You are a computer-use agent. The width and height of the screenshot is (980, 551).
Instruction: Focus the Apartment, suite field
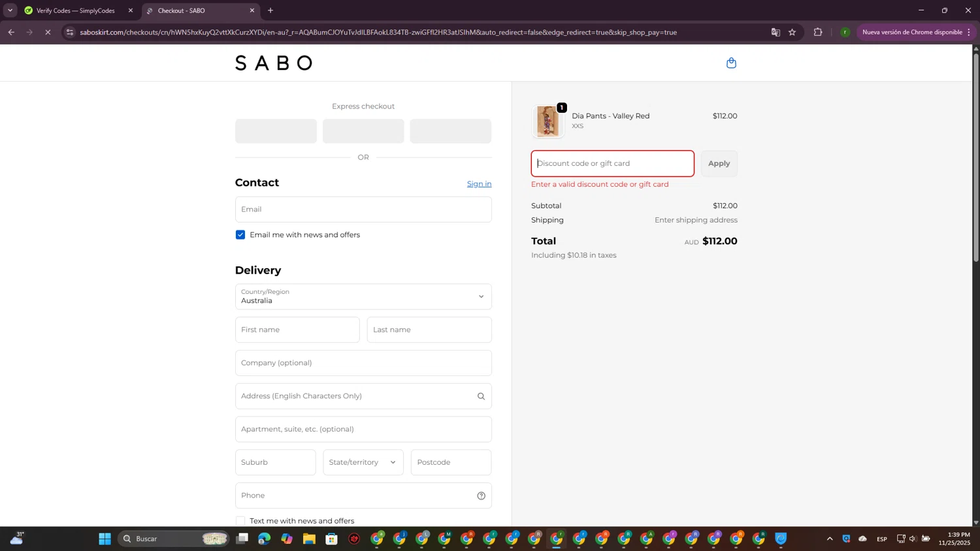coord(363,429)
